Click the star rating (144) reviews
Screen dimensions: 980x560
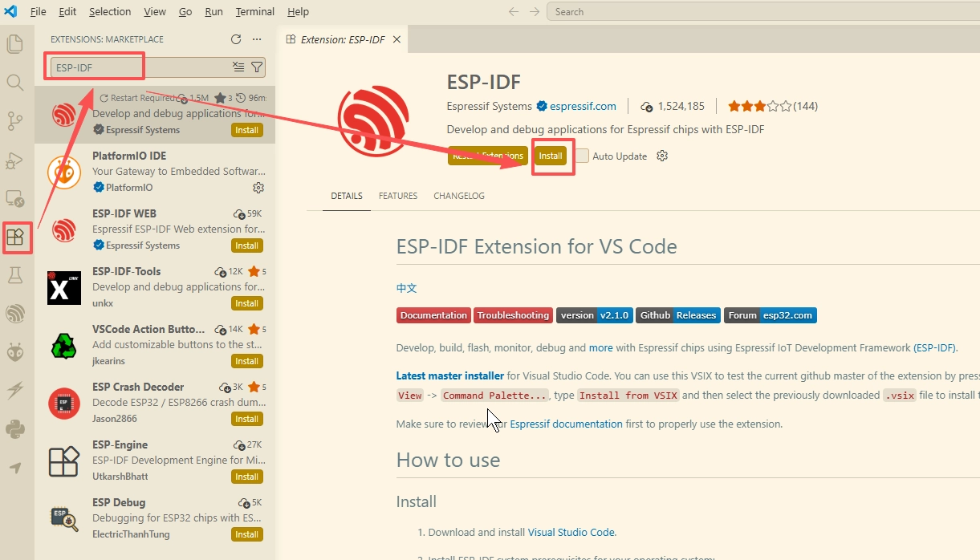click(x=773, y=106)
